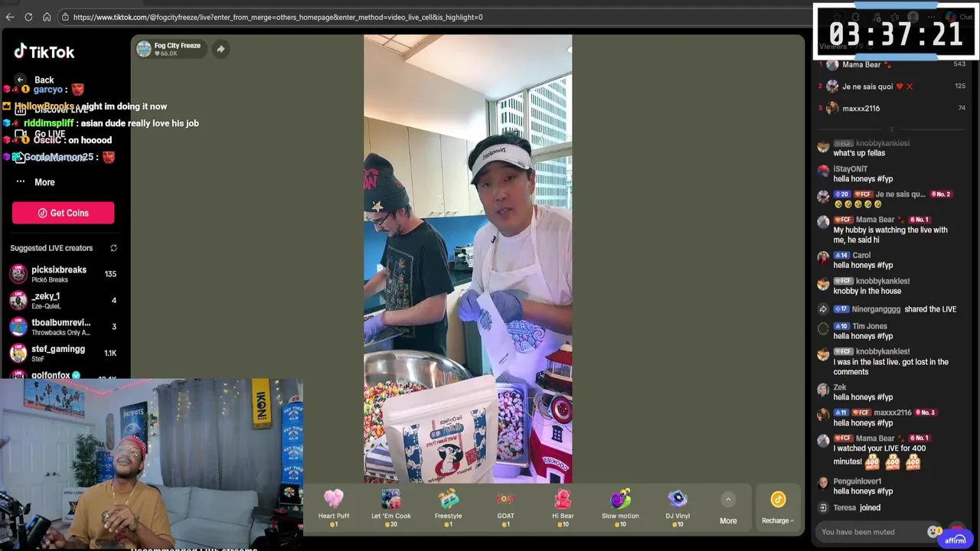The width and height of the screenshot is (980, 551).
Task: Open picksixbreaks live creator
Action: tap(64, 274)
